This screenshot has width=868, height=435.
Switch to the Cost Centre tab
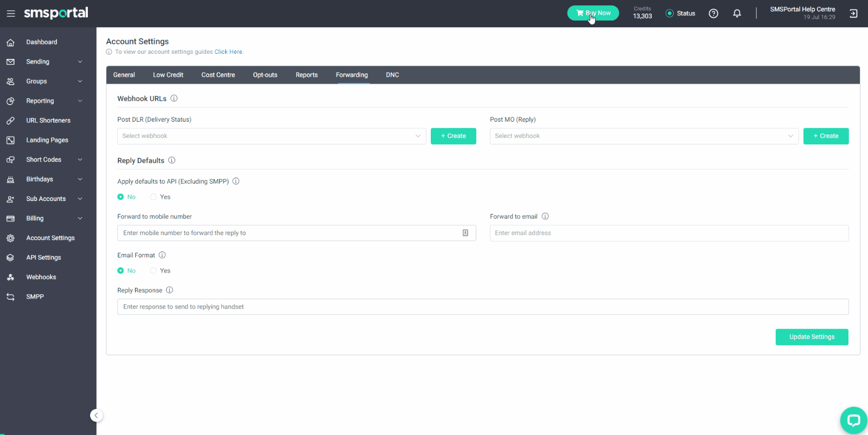pyautogui.click(x=218, y=75)
